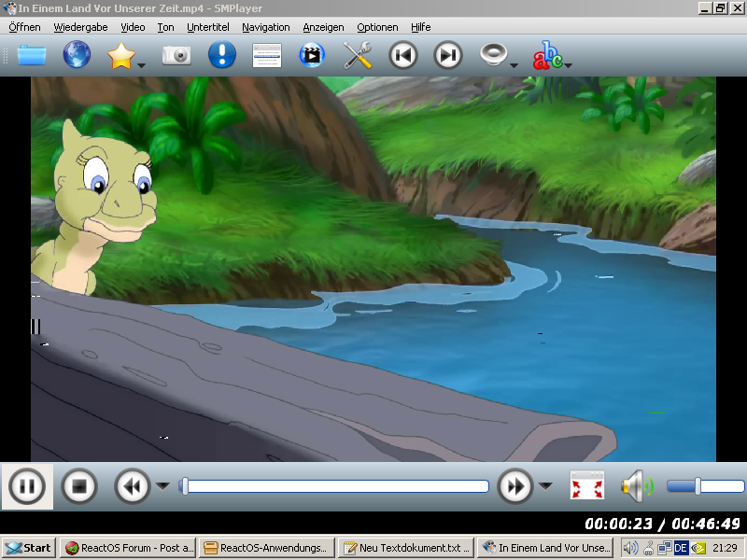
Task: Open a file with the folder icon
Action: (x=32, y=55)
